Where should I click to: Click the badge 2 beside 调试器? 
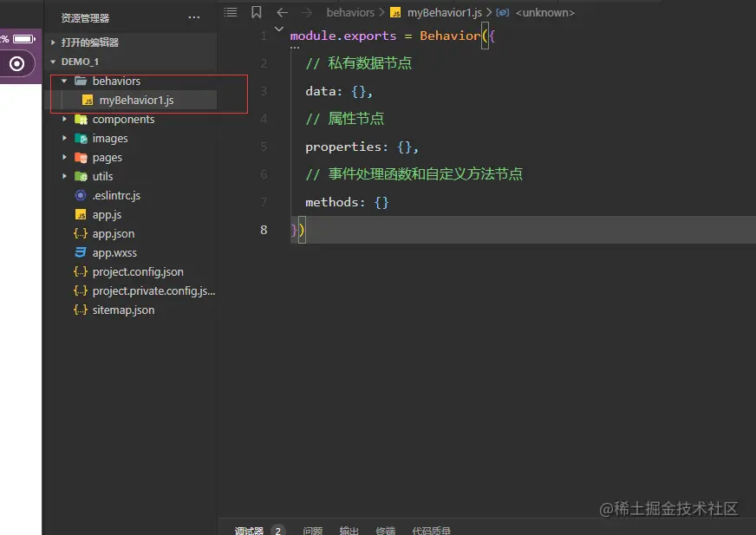tap(277, 531)
